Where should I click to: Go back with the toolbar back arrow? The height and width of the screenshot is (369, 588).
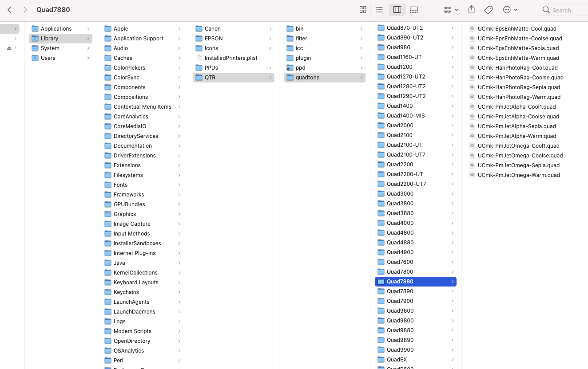pyautogui.click(x=10, y=10)
